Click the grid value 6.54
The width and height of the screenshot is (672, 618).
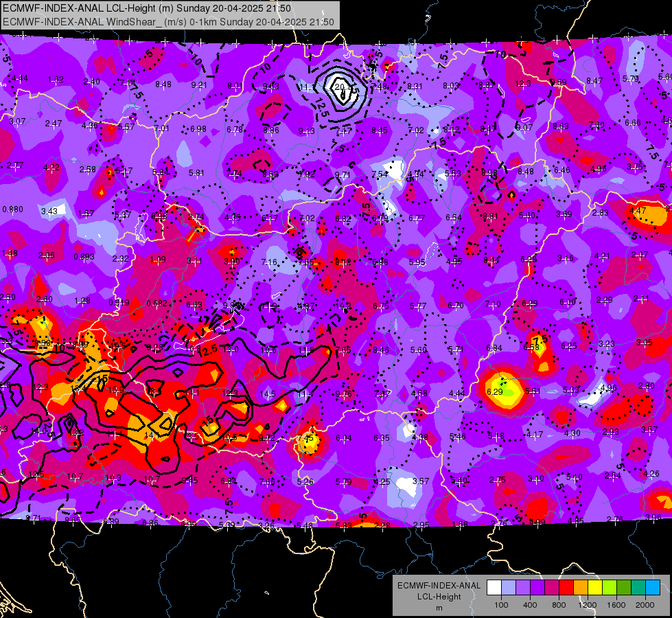coord(454,218)
